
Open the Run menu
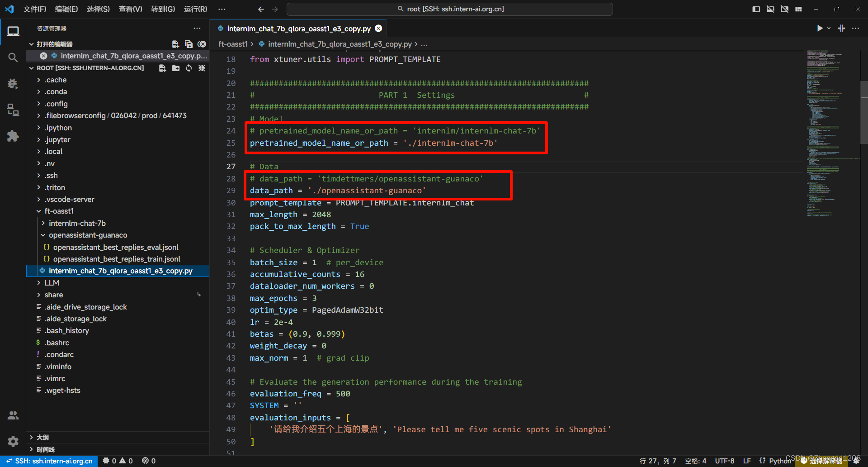pyautogui.click(x=195, y=9)
